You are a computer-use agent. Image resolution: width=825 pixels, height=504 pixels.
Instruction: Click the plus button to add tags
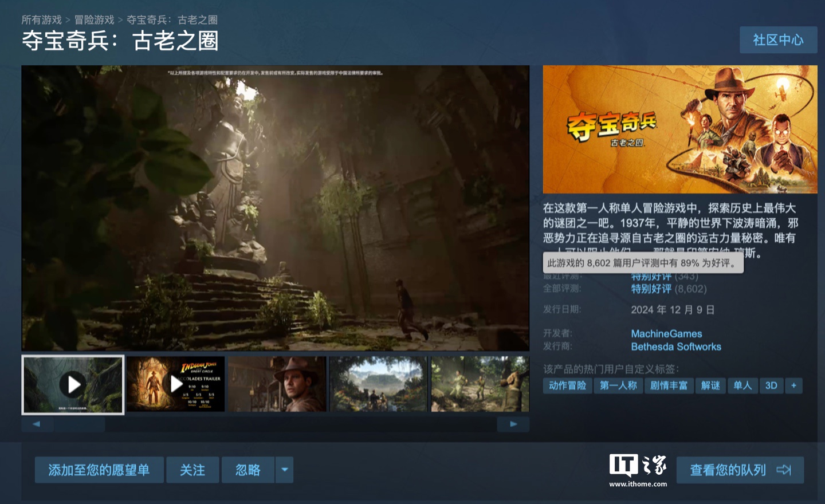(793, 385)
